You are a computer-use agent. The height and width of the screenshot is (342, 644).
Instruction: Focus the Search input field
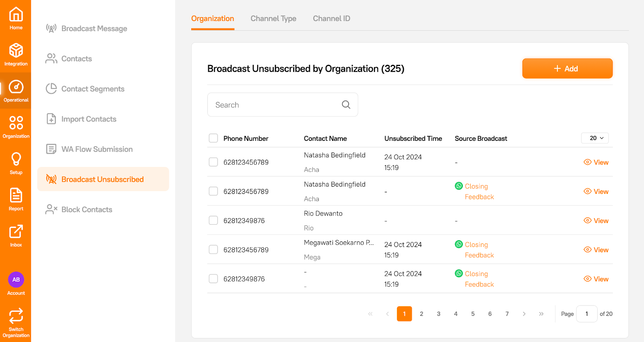coord(283,105)
